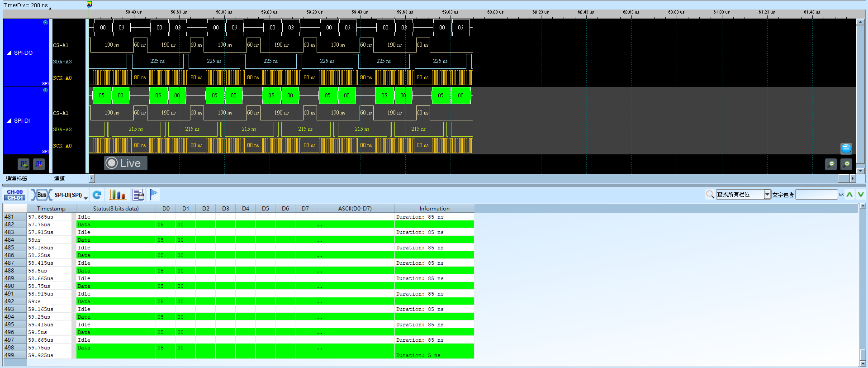
Task: Click the SDA-A2 channel label
Action: tap(62, 129)
